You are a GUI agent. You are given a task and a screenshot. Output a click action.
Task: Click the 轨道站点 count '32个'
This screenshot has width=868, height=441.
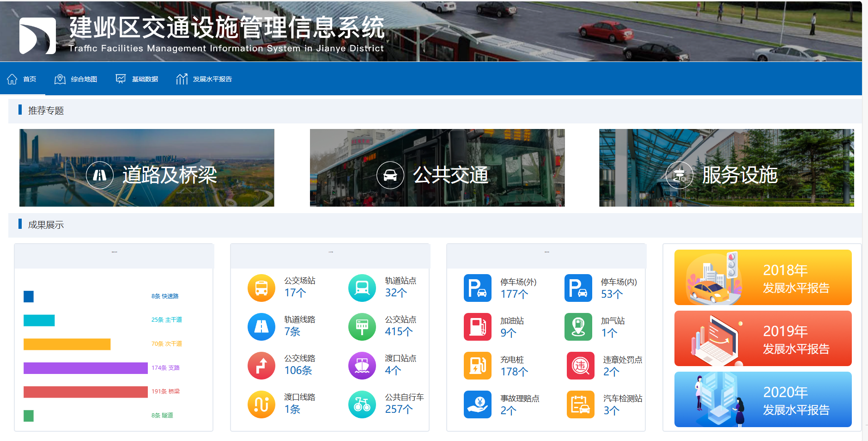click(396, 293)
